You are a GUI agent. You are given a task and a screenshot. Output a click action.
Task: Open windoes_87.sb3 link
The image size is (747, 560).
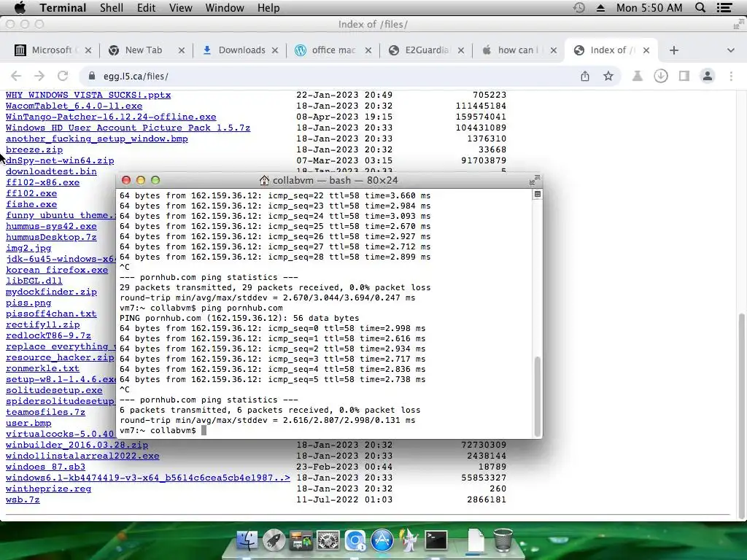(x=46, y=467)
